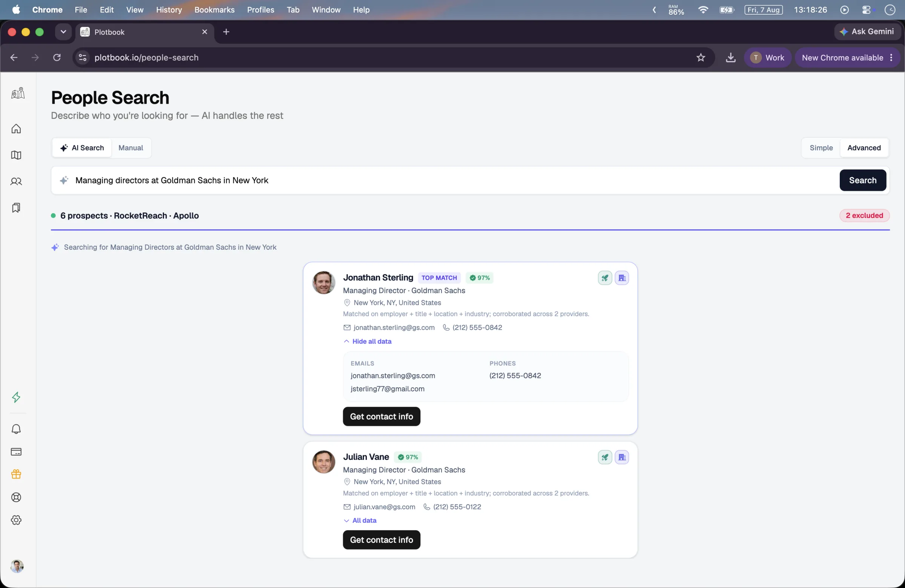
Task: Open billing card icon in sidebar
Action: tap(16, 452)
